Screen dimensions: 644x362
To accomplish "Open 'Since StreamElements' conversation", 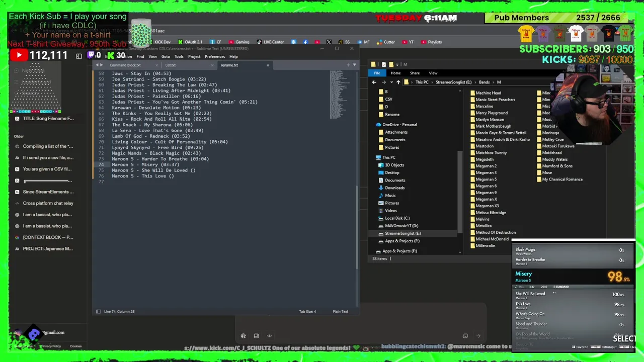I will click(48, 192).
